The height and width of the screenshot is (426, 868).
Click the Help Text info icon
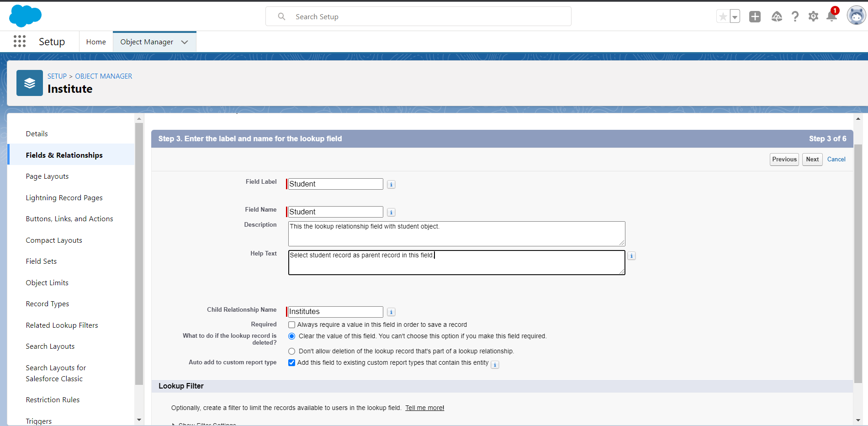click(x=631, y=256)
